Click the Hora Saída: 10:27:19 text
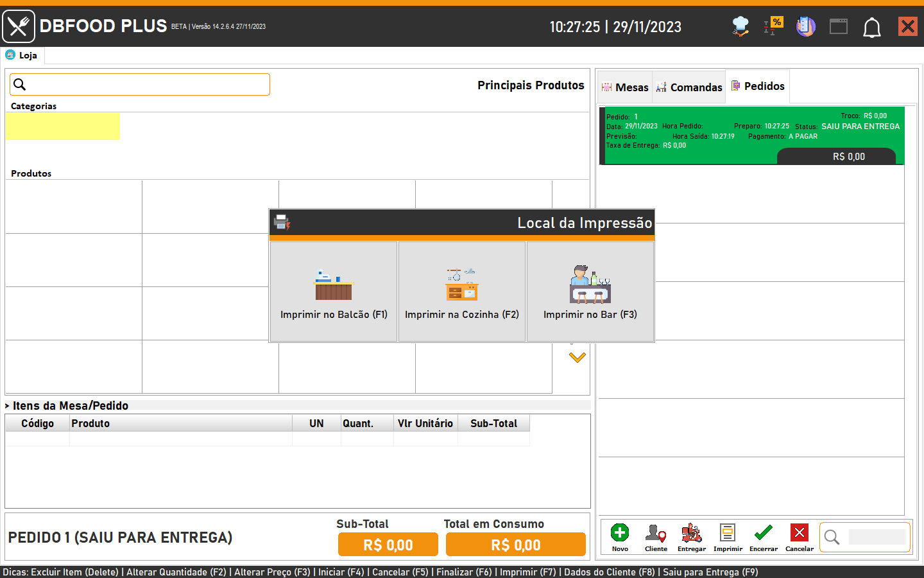Image resolution: width=924 pixels, height=578 pixels. tap(703, 136)
